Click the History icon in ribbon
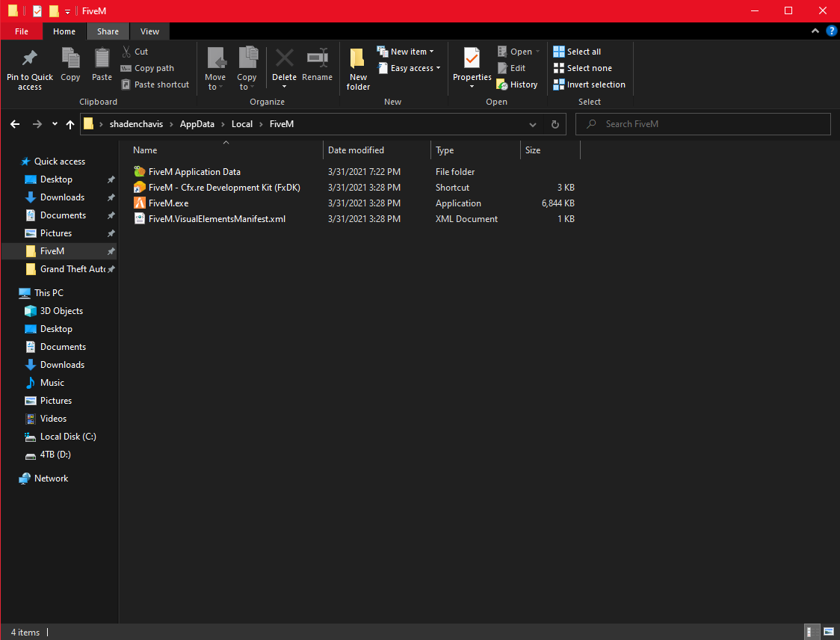The width and height of the screenshot is (840, 640). coord(502,84)
